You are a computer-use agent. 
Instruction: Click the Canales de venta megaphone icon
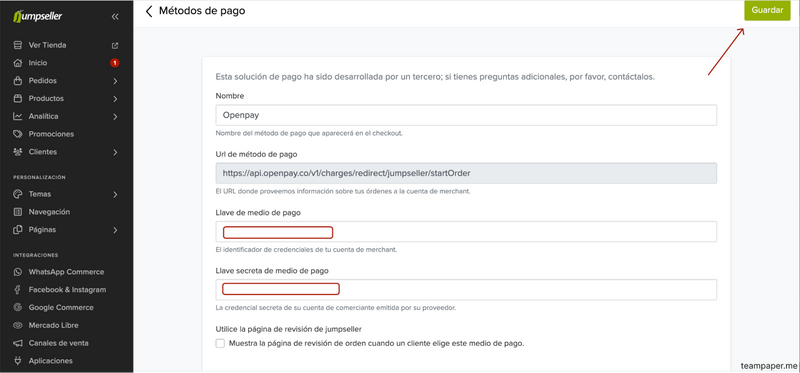click(18, 343)
